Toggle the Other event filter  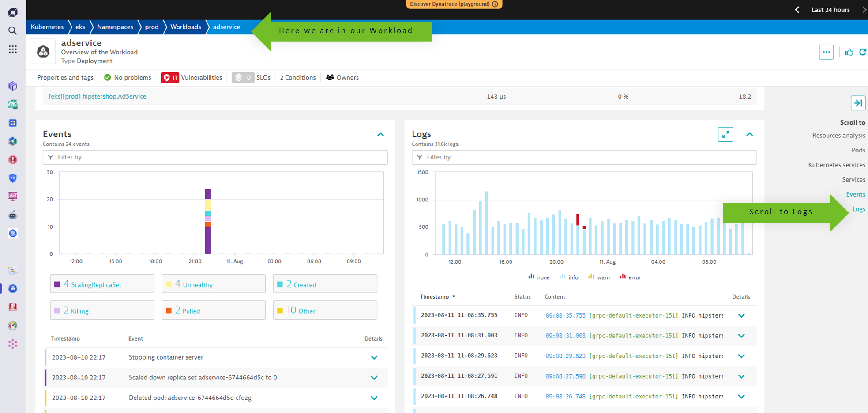(x=325, y=310)
